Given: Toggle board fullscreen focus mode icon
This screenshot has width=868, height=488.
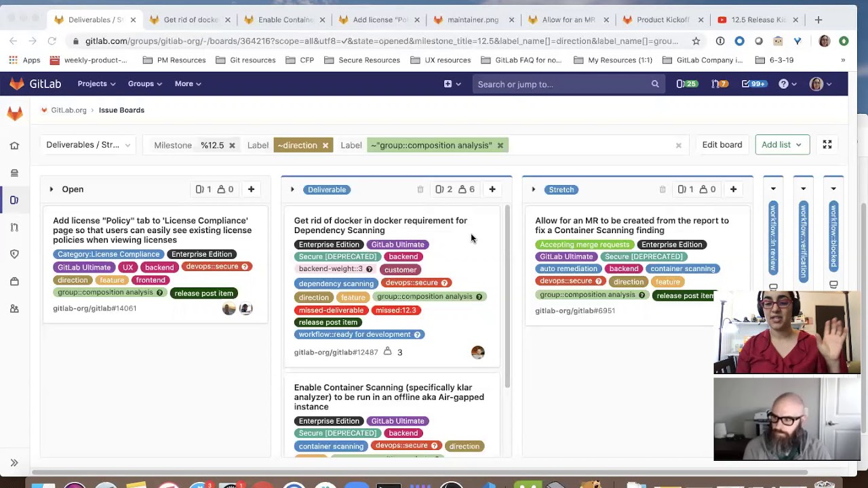Looking at the screenshot, I should [x=827, y=144].
